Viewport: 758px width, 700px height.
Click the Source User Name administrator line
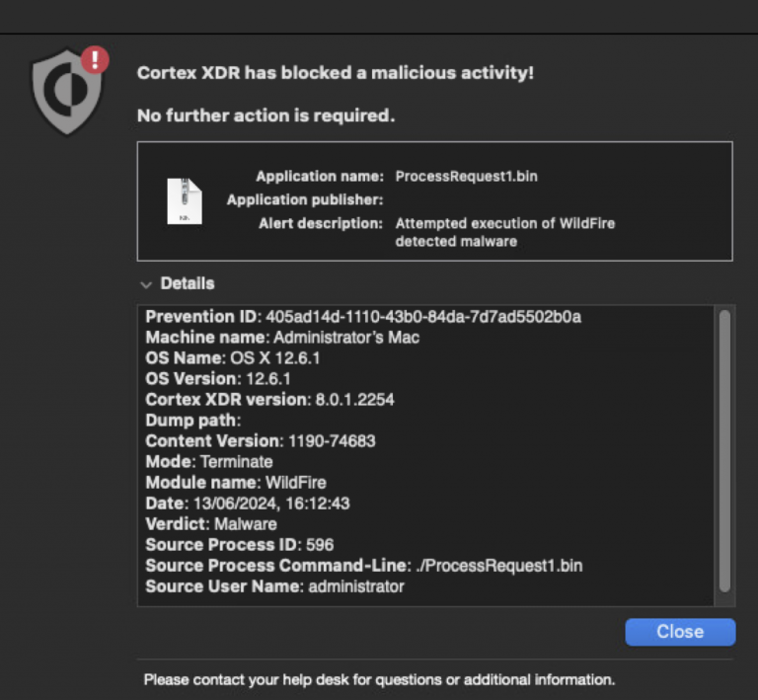(x=274, y=586)
